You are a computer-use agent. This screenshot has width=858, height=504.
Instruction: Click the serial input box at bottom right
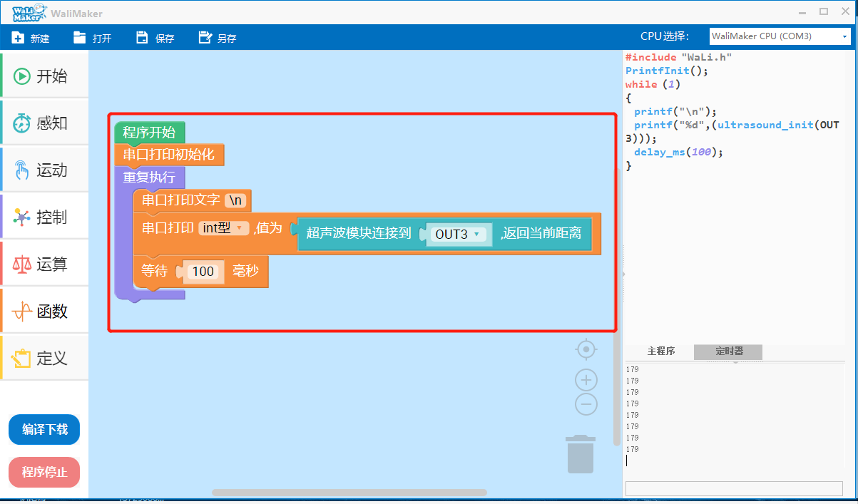pyautogui.click(x=733, y=488)
